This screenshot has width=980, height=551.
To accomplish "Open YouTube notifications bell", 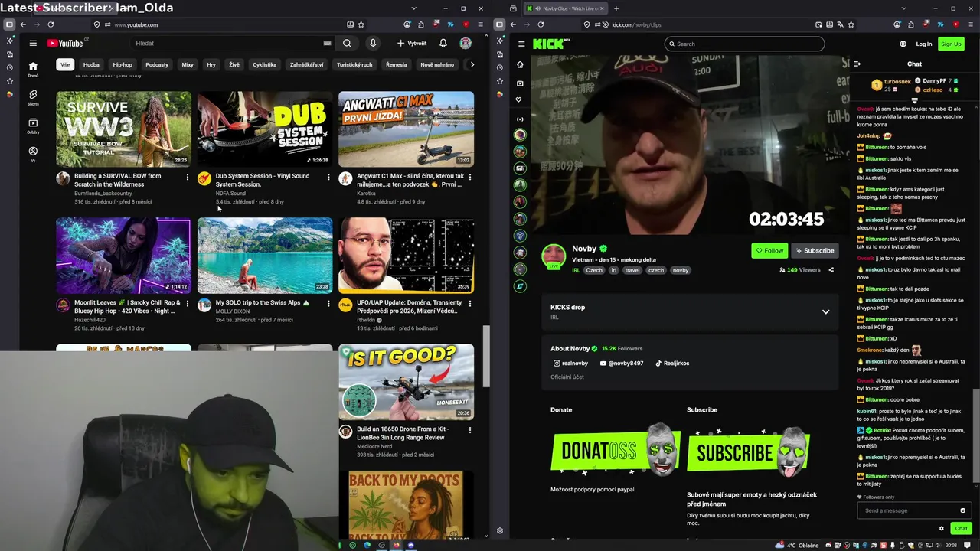I will 443,44.
